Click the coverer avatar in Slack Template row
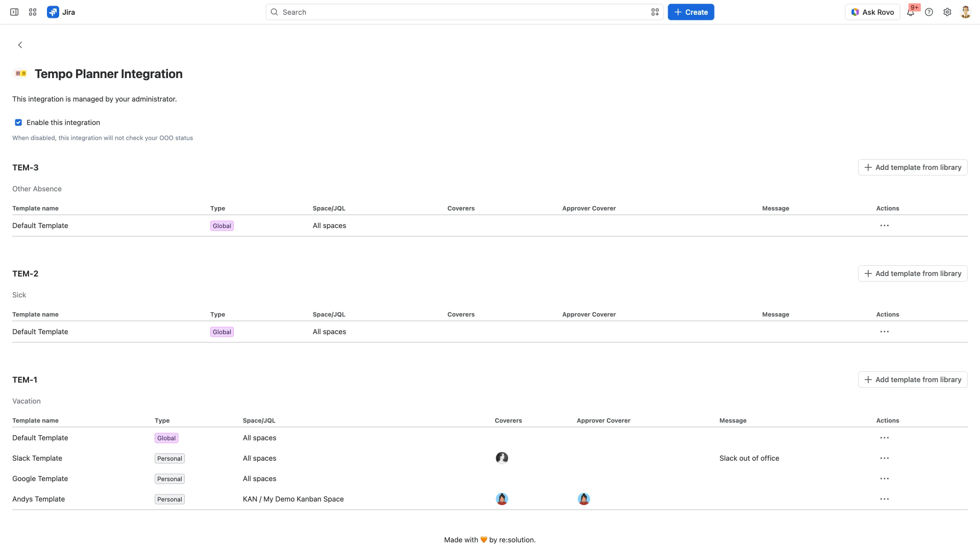Image resolution: width=980 pixels, height=551 pixels. (x=502, y=458)
